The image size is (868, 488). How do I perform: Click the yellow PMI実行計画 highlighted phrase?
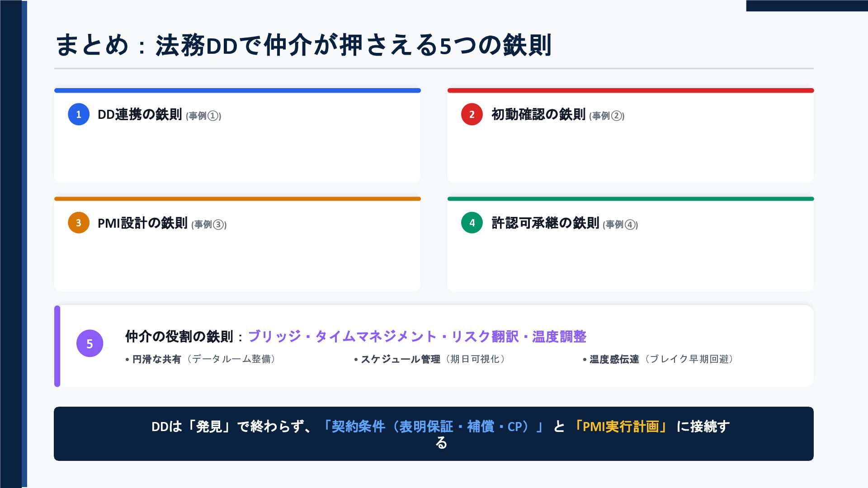click(621, 427)
